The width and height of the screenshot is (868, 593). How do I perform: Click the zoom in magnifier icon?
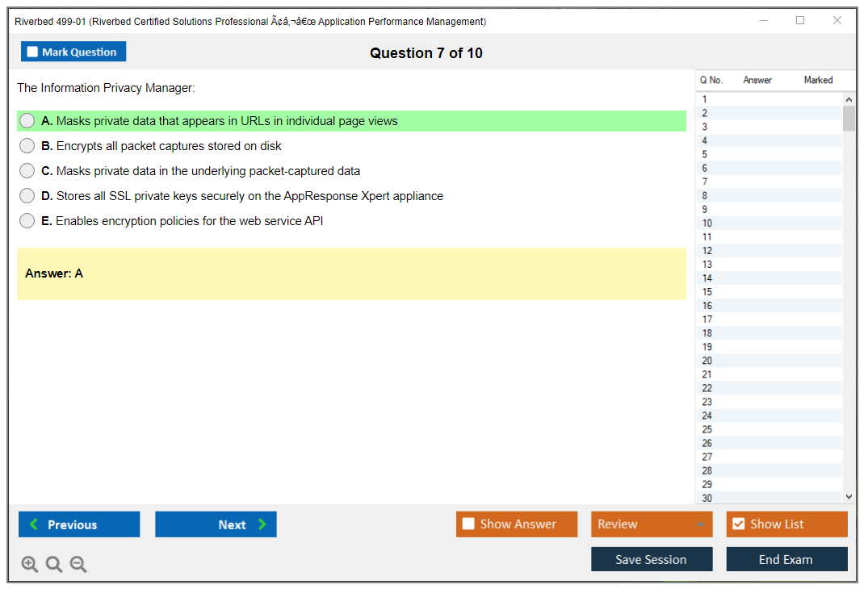click(x=30, y=565)
